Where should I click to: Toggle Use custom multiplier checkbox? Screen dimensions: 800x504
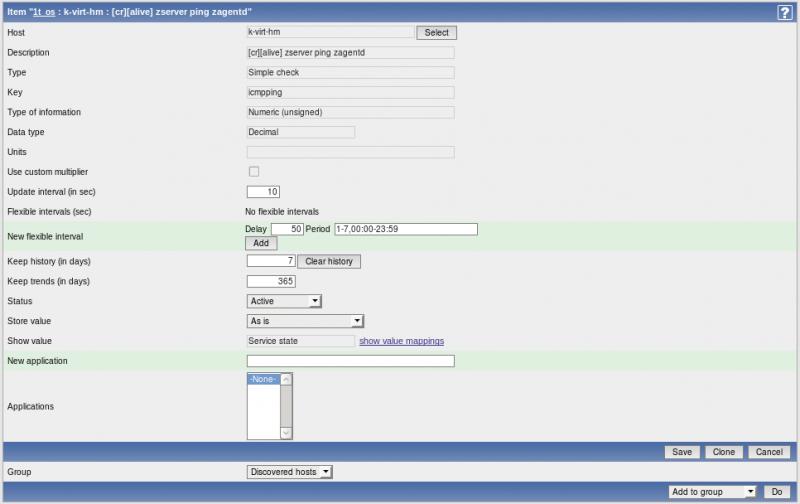254,171
